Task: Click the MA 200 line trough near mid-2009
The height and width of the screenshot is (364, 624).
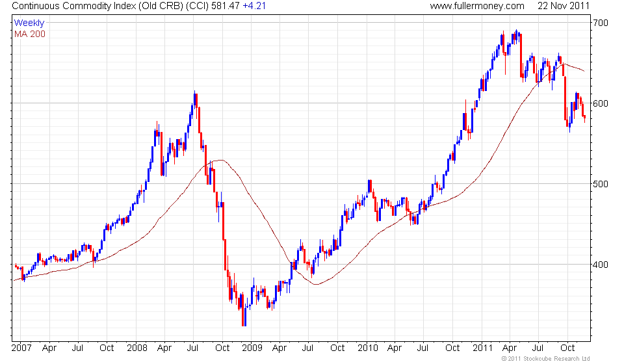Action: point(316,284)
